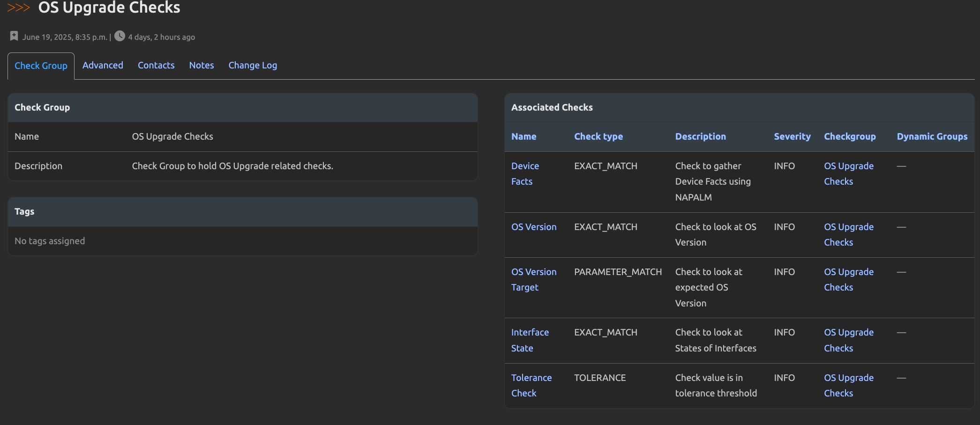The image size is (980, 425).
Task: Sort checks by Description column header
Action: [x=700, y=136]
